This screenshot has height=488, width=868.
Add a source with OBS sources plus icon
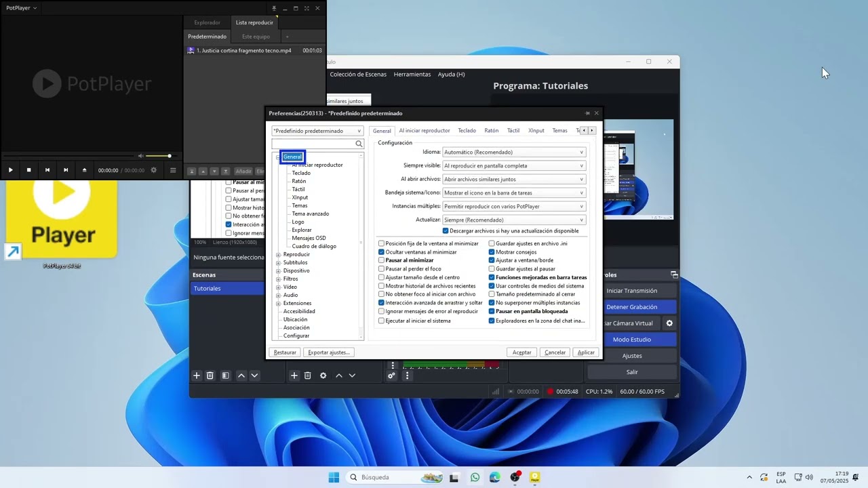pyautogui.click(x=294, y=375)
